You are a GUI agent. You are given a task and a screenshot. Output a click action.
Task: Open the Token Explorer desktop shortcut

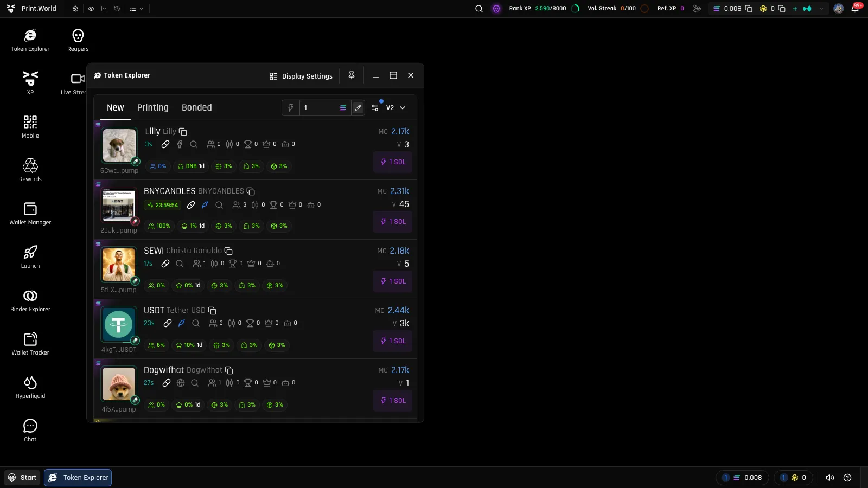(x=30, y=41)
